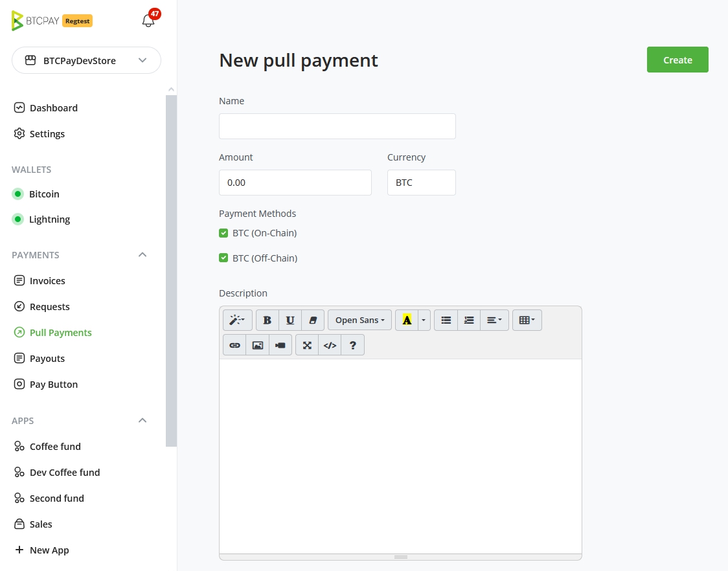Open the notifications bell
This screenshot has height=571, width=728.
coord(148,21)
